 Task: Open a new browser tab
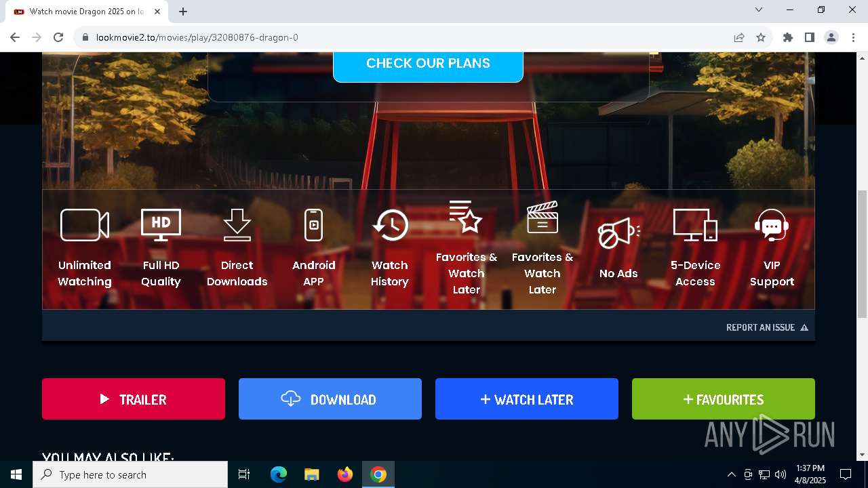coord(183,12)
